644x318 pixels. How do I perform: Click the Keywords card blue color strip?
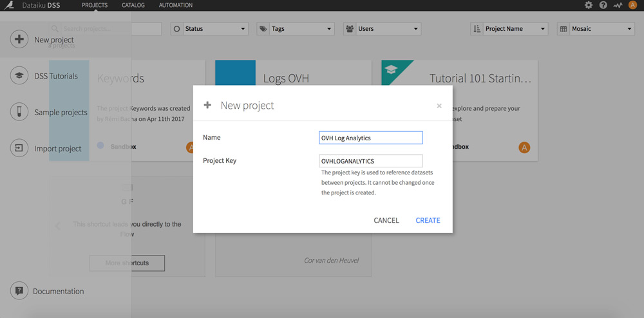coord(69,110)
